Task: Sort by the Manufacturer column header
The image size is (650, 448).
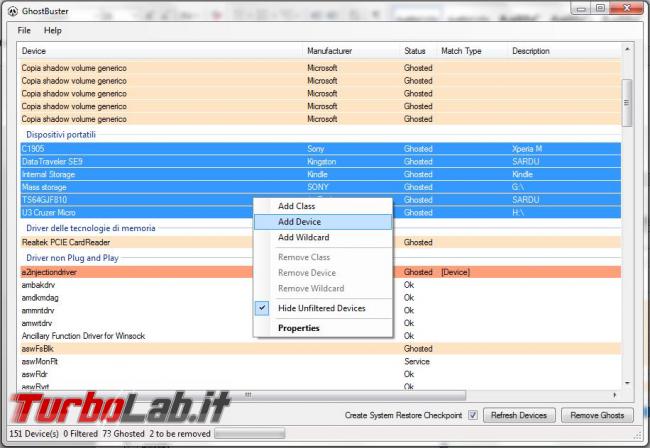Action: click(x=351, y=51)
